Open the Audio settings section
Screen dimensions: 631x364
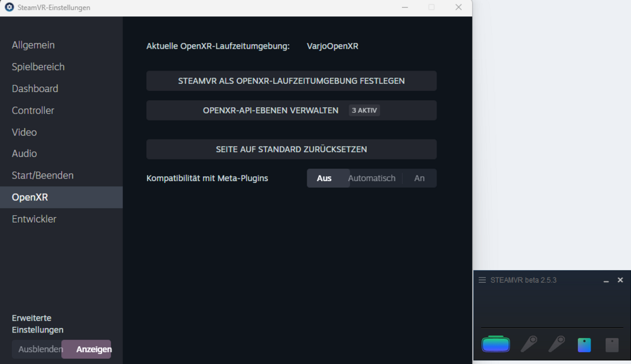pos(61,154)
